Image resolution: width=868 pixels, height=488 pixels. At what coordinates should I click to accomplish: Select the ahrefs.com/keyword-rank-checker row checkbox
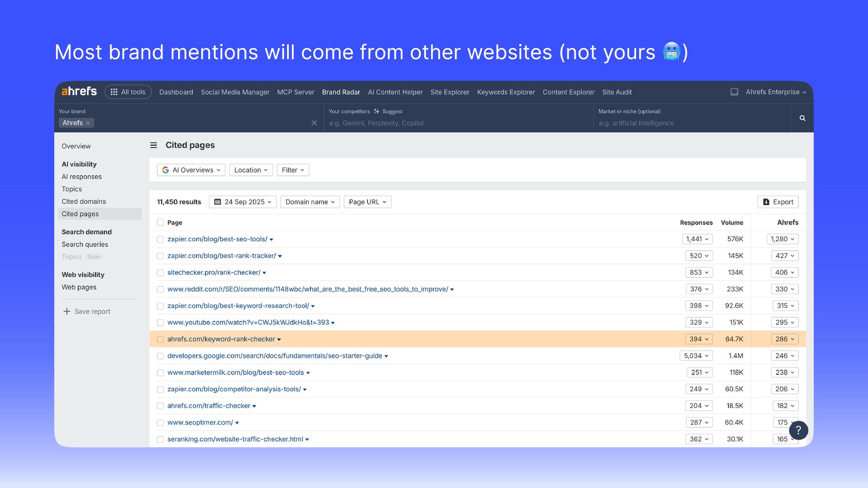pos(160,339)
